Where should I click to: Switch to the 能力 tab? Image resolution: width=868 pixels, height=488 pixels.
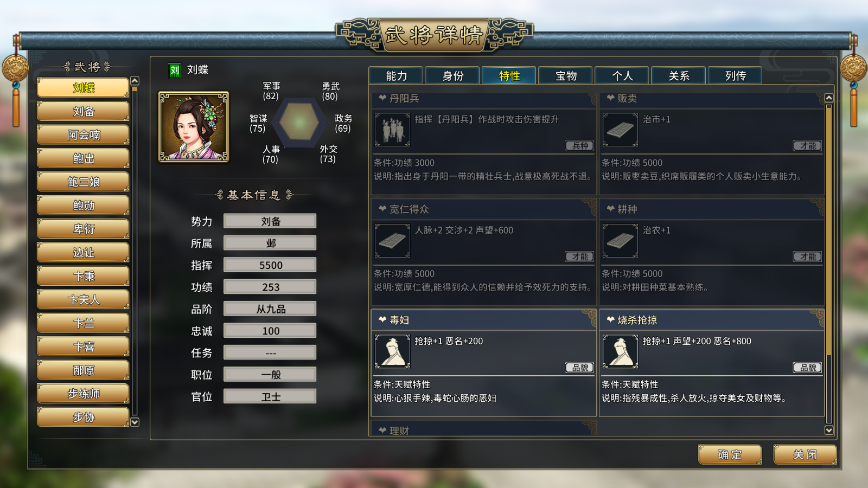pyautogui.click(x=396, y=75)
